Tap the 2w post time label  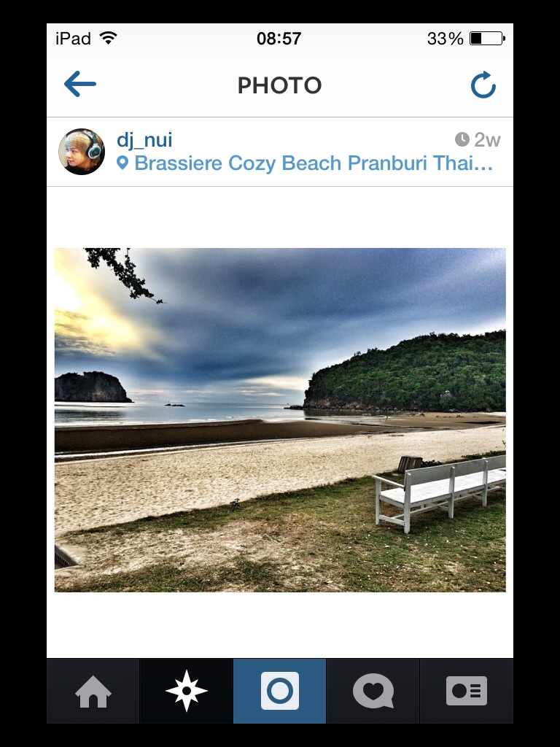(487, 140)
